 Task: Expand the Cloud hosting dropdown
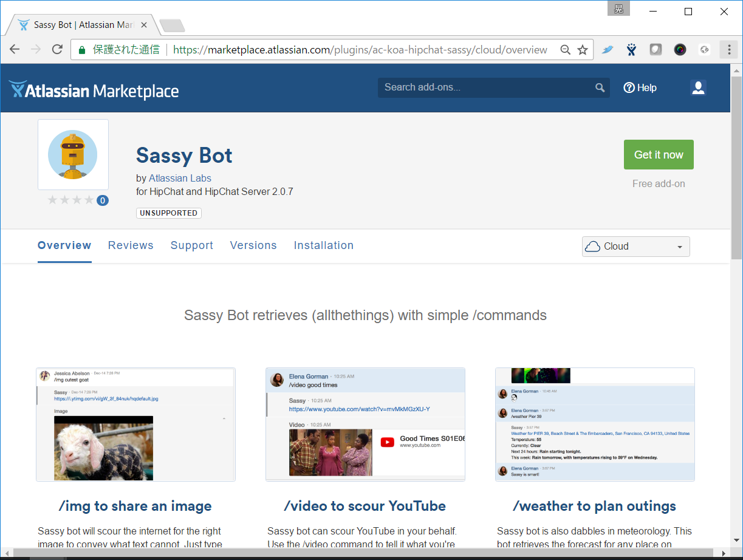[x=636, y=247]
